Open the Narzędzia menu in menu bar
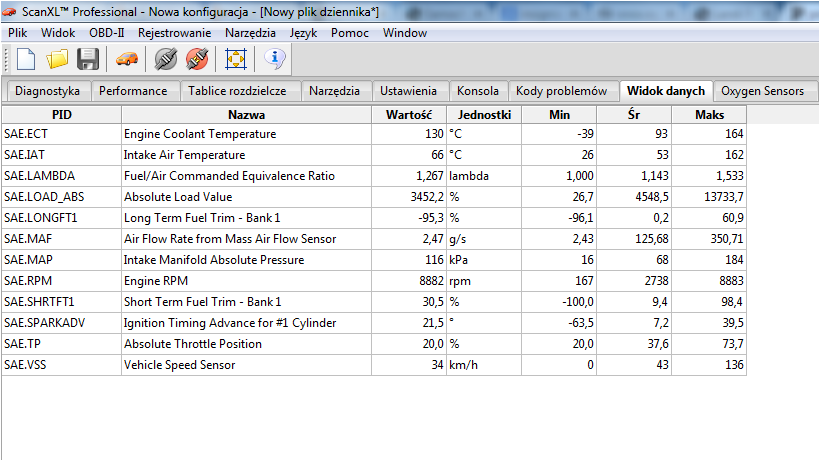 coord(250,33)
